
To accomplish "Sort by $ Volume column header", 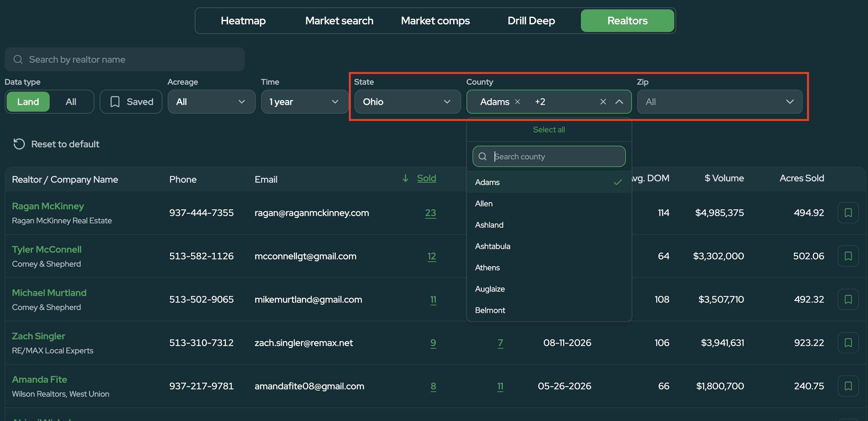I will pos(724,178).
